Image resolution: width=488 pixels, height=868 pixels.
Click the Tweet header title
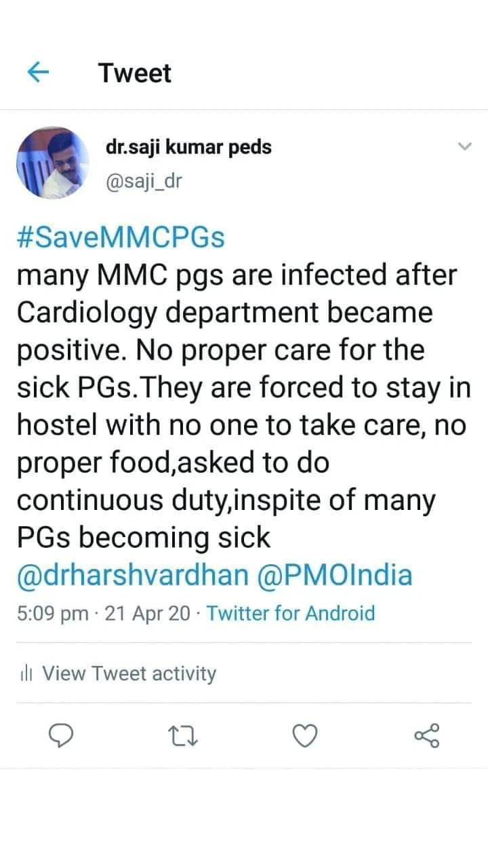coord(135,73)
